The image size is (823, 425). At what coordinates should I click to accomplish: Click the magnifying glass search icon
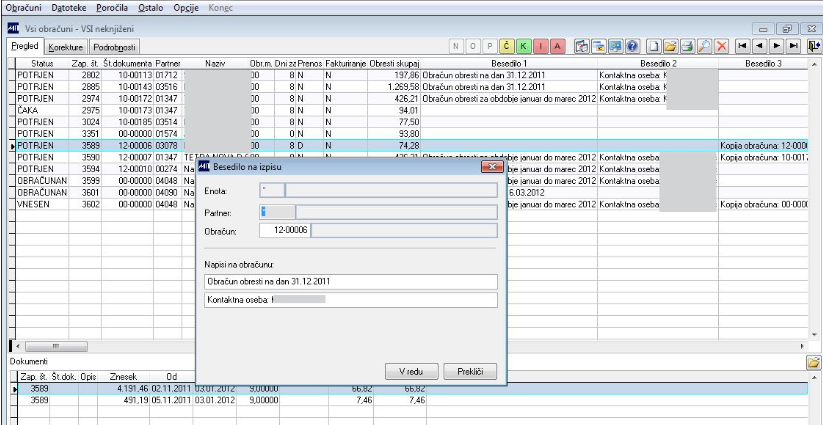(702, 46)
